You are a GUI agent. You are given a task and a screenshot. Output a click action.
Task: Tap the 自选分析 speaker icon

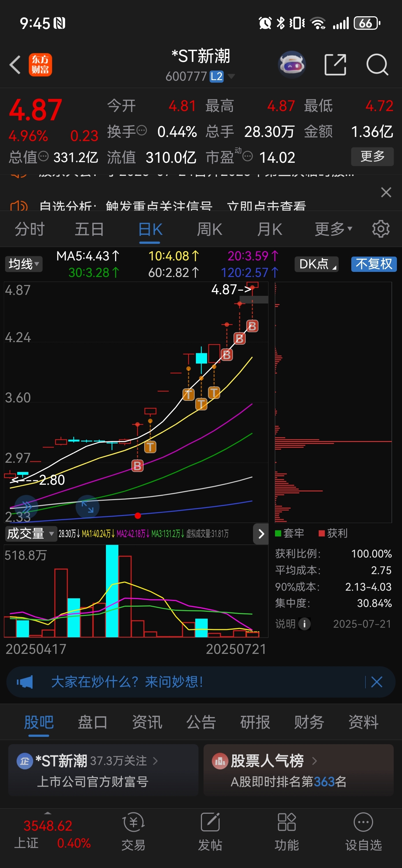19,206
